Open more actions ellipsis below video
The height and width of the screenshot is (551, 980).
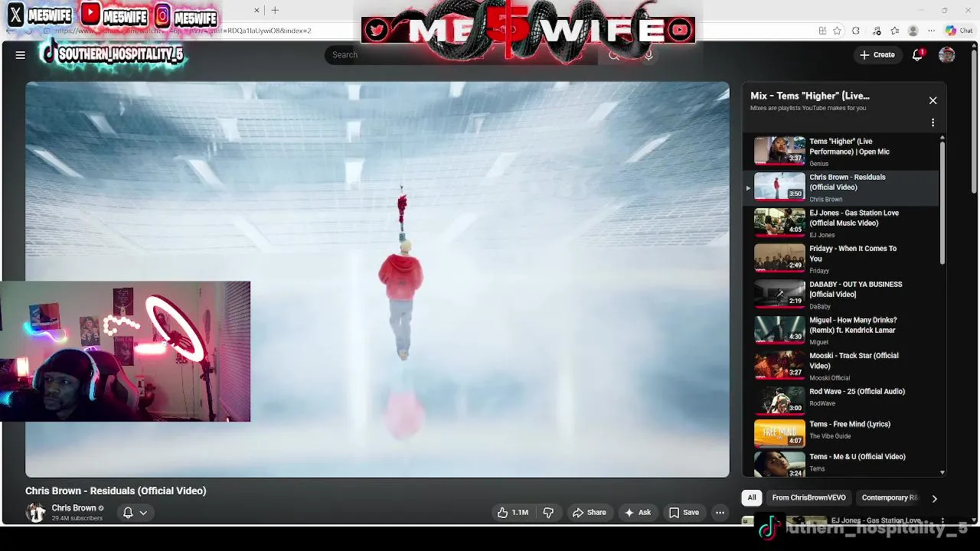720,513
